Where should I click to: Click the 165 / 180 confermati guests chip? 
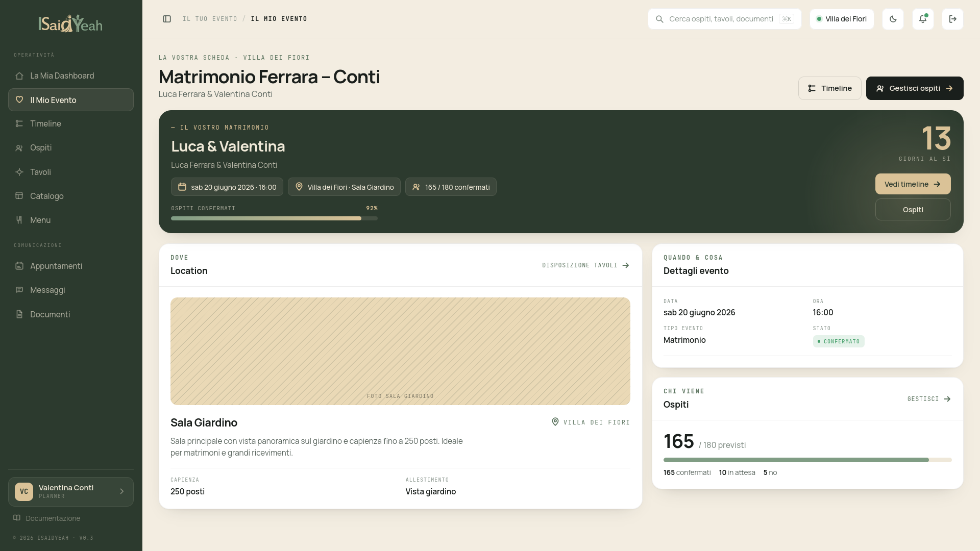click(x=451, y=187)
